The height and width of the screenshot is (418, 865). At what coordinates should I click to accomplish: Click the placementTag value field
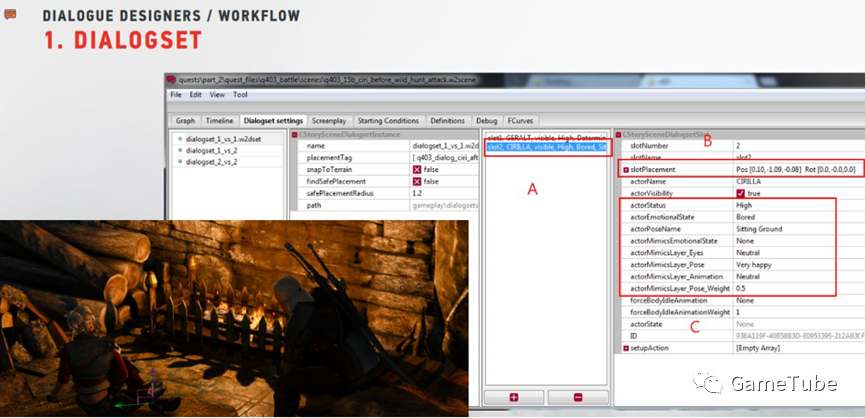coord(445,158)
